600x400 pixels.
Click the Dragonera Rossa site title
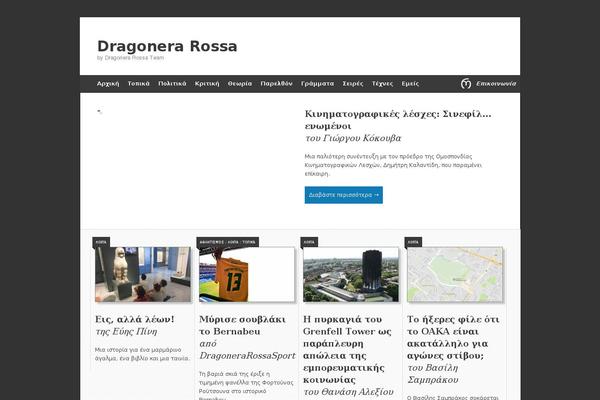click(x=167, y=46)
